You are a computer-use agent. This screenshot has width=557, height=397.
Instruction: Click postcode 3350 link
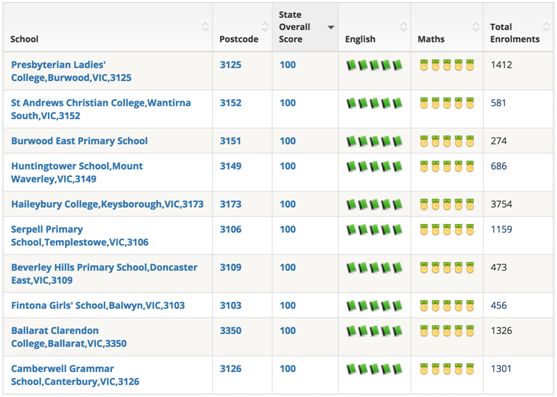[231, 331]
